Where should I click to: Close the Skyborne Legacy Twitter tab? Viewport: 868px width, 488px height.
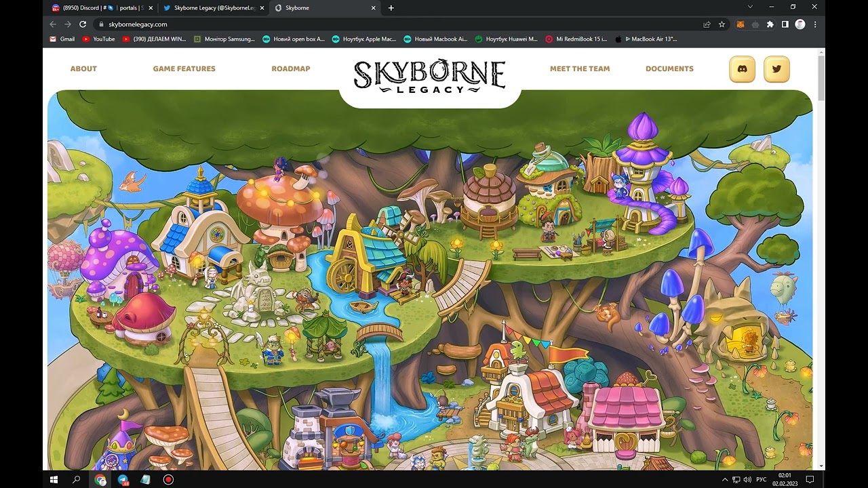(262, 7)
